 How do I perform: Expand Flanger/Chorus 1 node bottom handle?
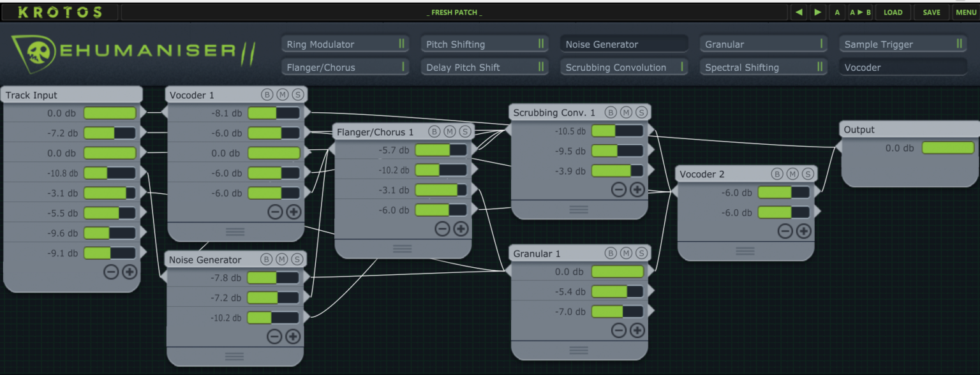(x=403, y=248)
